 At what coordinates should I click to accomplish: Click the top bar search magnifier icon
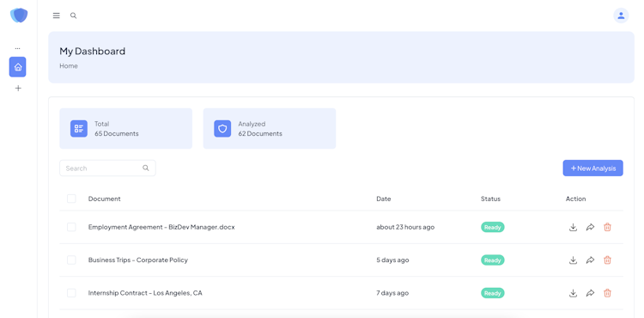coord(74,15)
